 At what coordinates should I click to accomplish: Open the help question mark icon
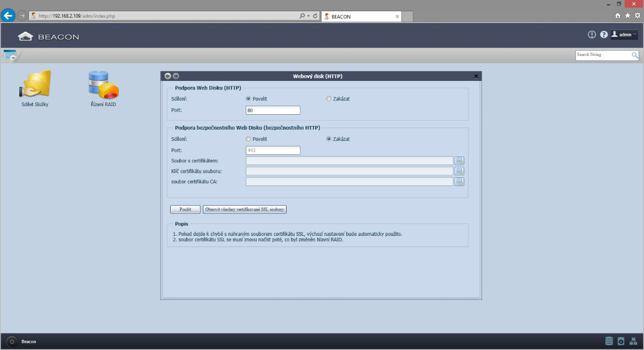(x=604, y=35)
